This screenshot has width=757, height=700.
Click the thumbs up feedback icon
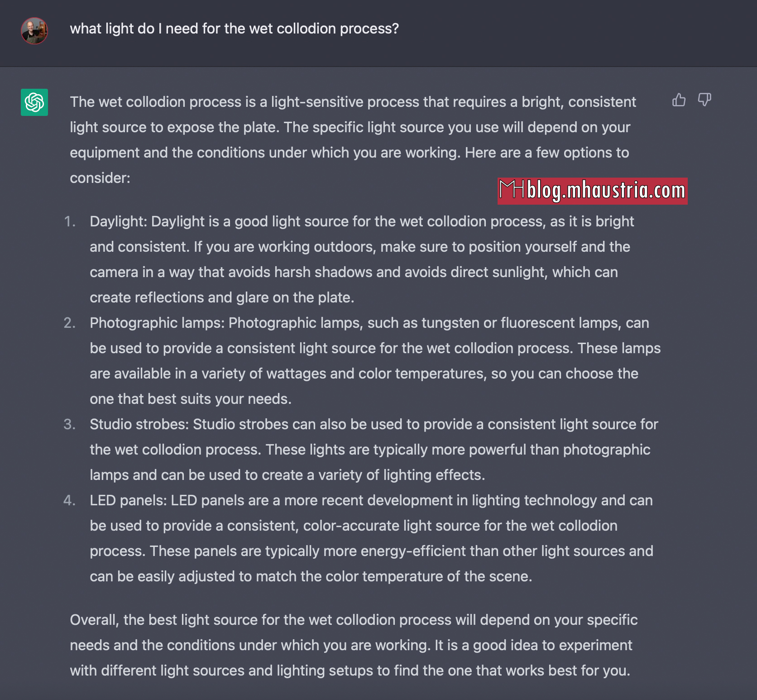[679, 100]
